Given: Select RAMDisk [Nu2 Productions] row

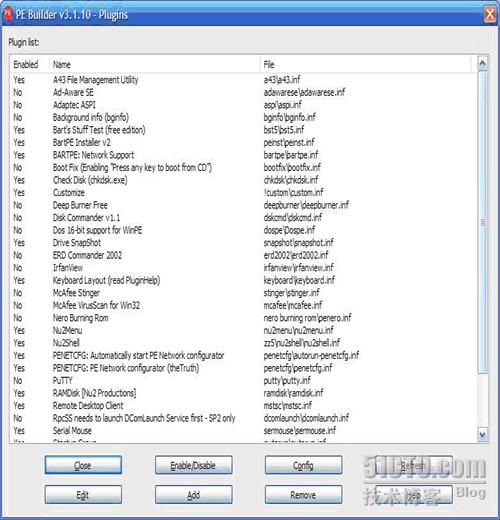Looking at the screenshot, I should pos(243,393).
